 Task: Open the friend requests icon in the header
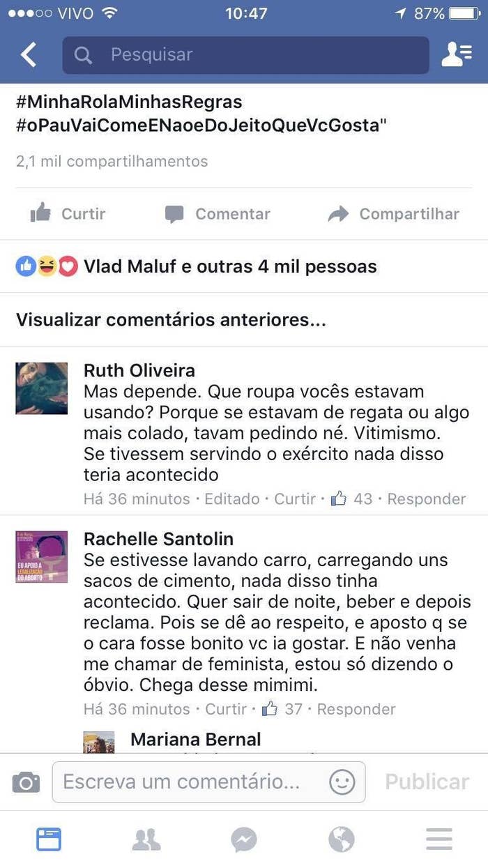(x=457, y=54)
